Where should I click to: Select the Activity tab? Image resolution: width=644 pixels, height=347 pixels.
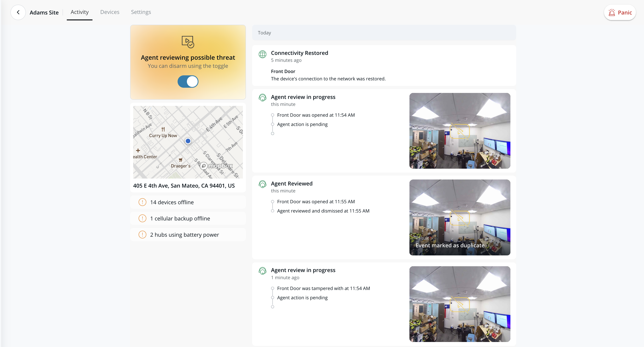80,12
